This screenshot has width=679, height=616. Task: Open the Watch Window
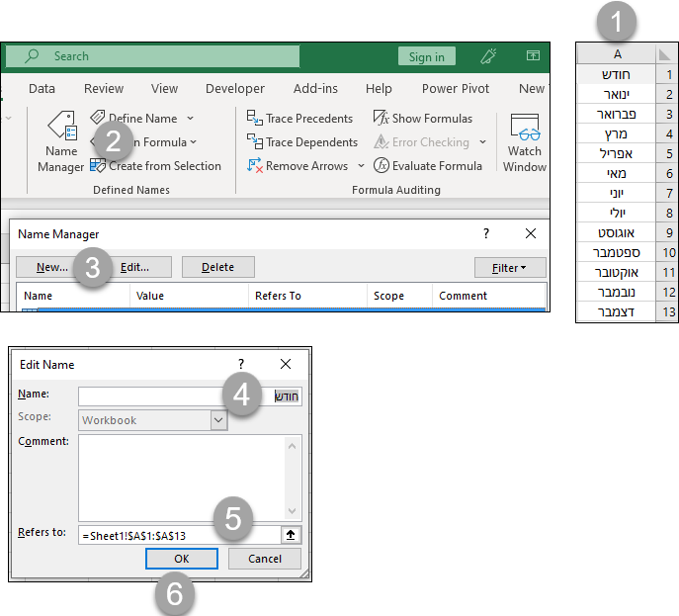pos(524,141)
